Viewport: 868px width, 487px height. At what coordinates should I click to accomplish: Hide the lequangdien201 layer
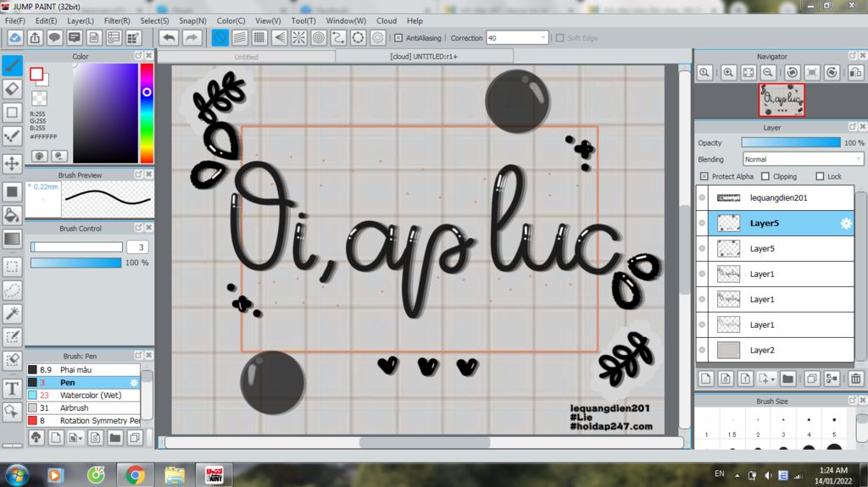click(x=702, y=197)
